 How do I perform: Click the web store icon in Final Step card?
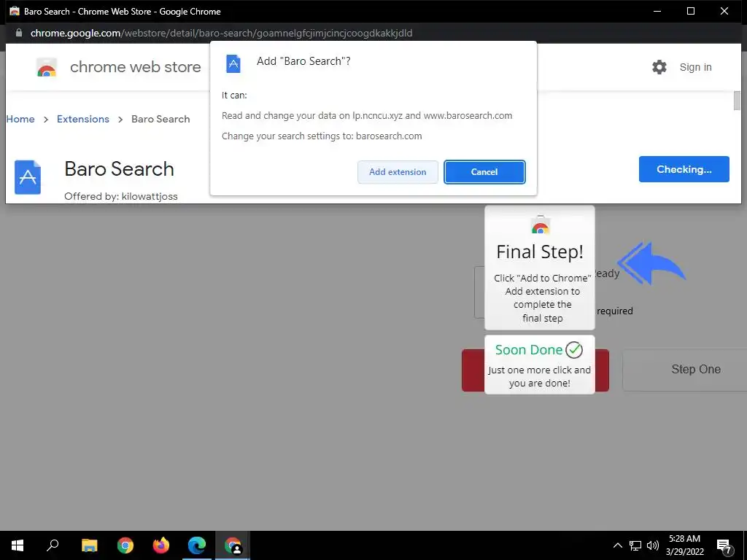(541, 225)
